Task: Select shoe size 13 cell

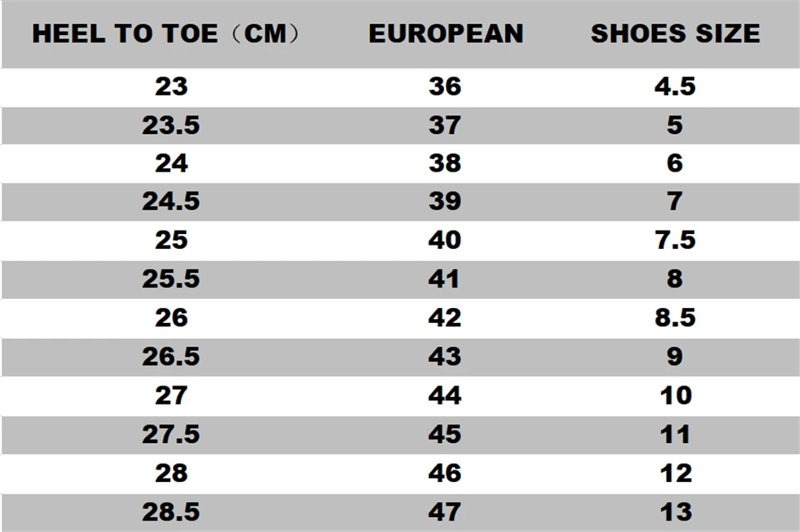Action: tap(675, 511)
